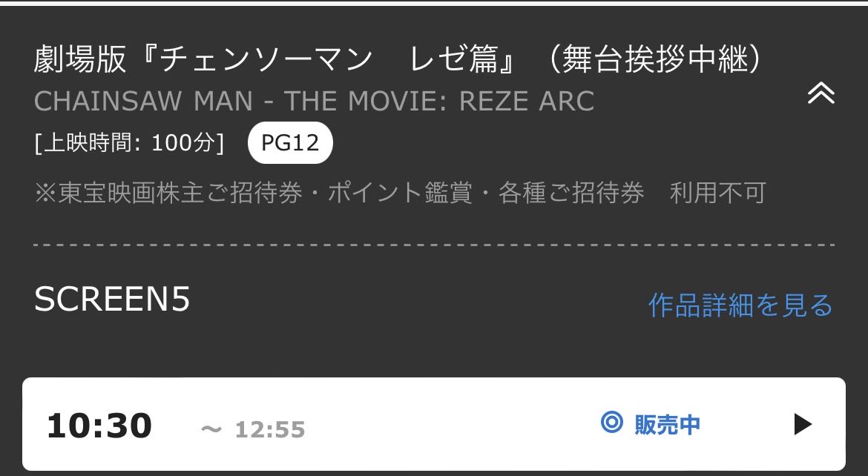868x476 pixels.
Task: Click the blue ◎ availability icon
Action: coord(612,423)
